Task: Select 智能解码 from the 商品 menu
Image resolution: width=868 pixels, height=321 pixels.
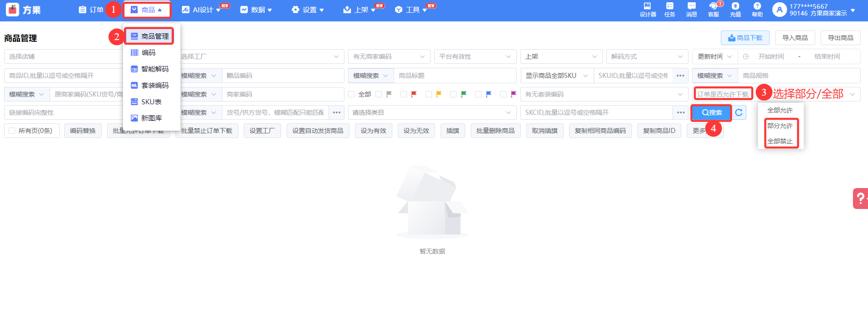Action: pyautogui.click(x=154, y=69)
